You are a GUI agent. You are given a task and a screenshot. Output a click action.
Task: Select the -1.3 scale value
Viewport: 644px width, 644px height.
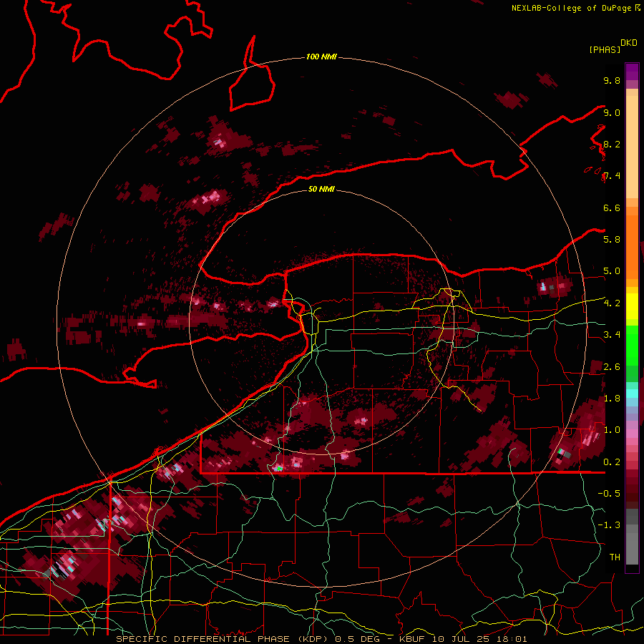(x=609, y=525)
